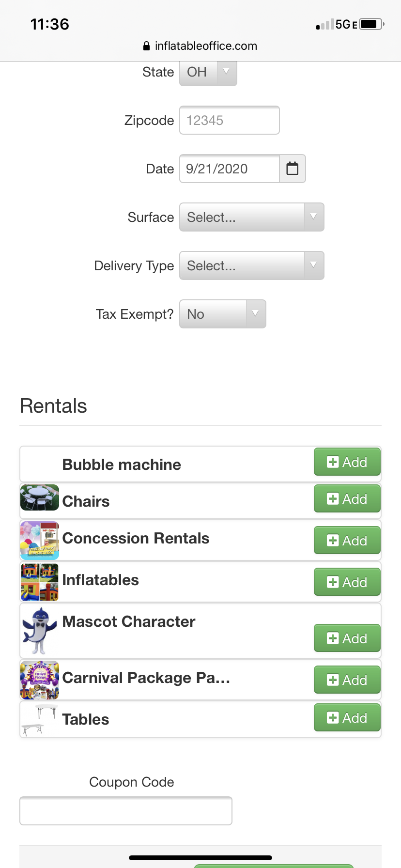Open the State dropdown showing OH
The height and width of the screenshot is (868, 401).
point(208,72)
